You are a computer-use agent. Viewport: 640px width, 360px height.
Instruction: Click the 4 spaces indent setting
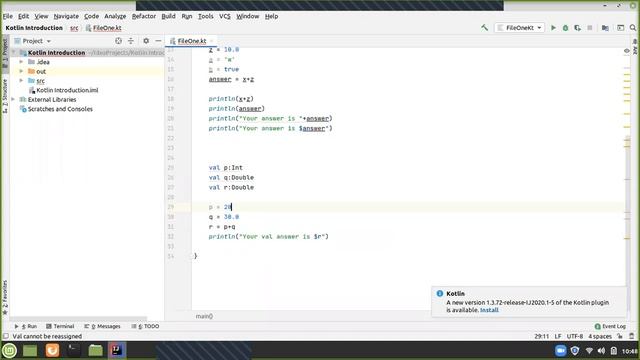600,336
